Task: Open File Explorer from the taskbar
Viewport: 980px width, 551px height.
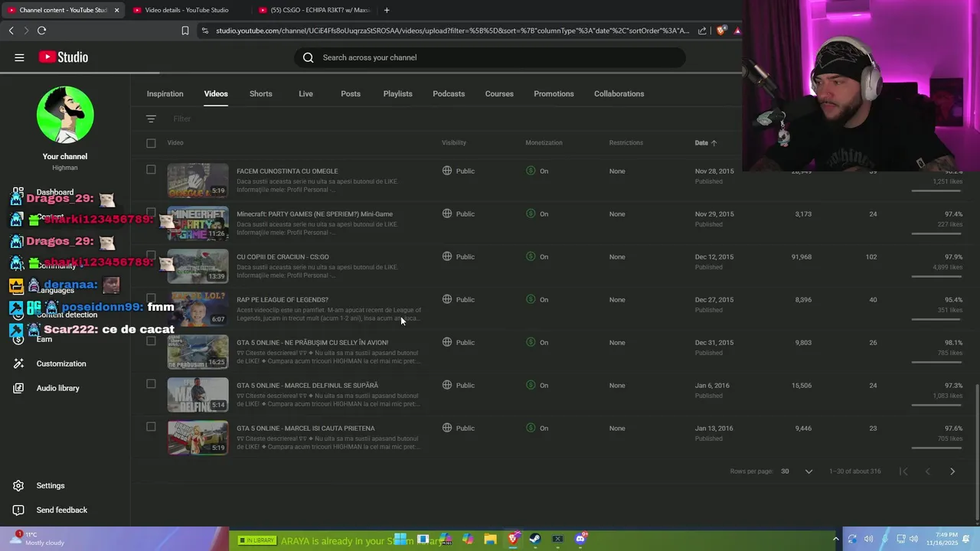Action: (491, 540)
